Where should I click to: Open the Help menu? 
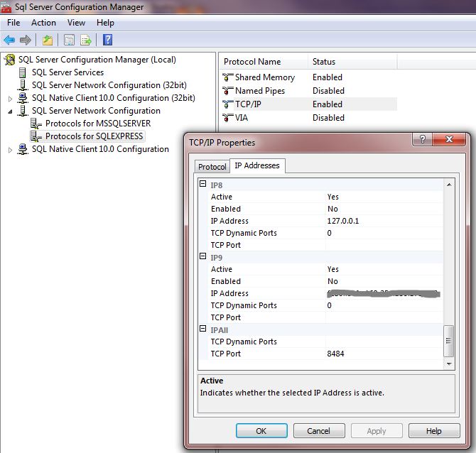(x=105, y=23)
